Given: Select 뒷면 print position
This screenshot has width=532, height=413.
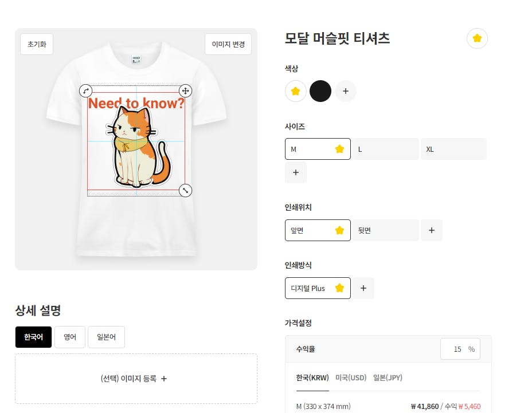Looking at the screenshot, I should click(385, 230).
